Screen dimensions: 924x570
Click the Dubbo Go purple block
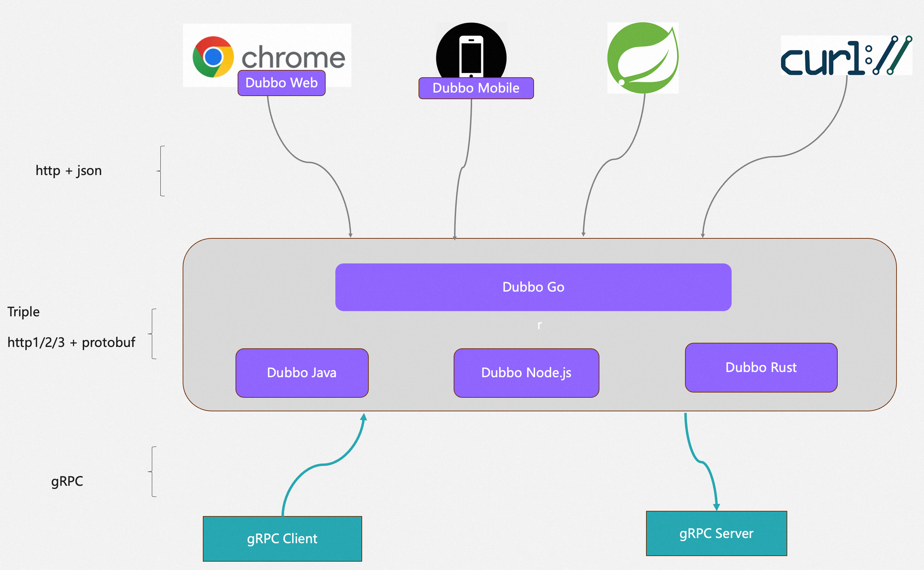coord(533,287)
